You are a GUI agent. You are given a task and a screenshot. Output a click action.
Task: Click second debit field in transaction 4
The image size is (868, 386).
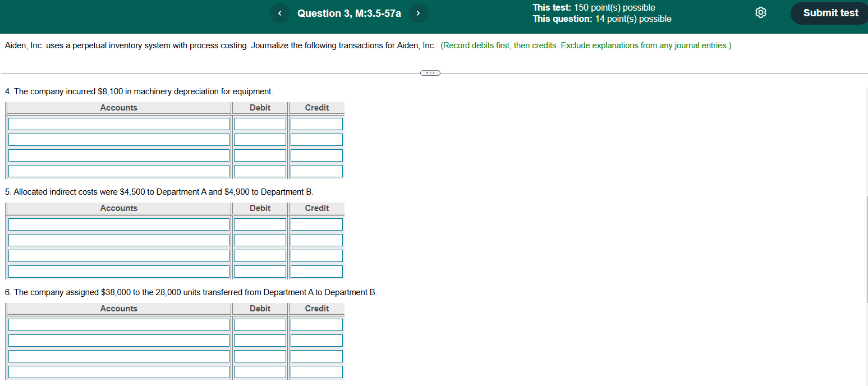pyautogui.click(x=260, y=140)
